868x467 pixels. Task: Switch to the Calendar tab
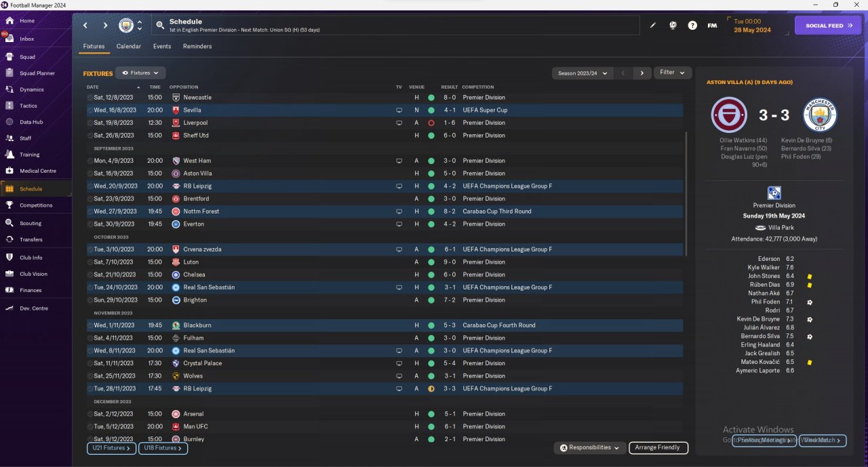(x=129, y=47)
